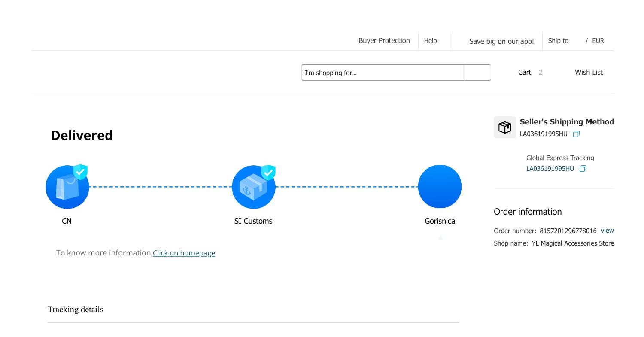Click the small triangle marker below Gorisnica
The width and height of the screenshot is (644, 337).
tap(440, 237)
